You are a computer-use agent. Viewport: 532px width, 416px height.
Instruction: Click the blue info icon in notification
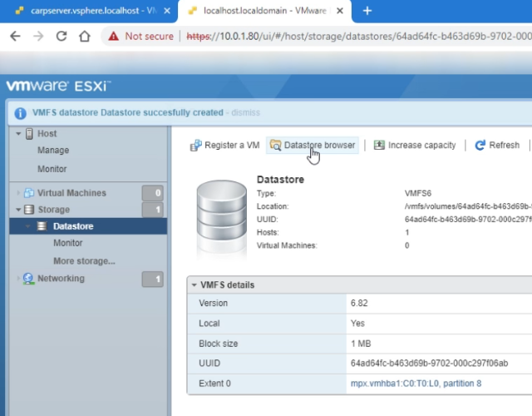(x=20, y=113)
